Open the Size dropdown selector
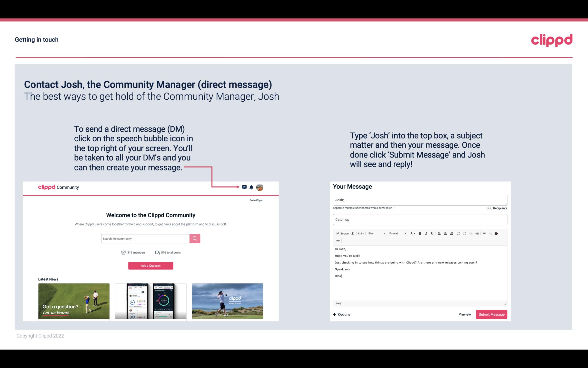 (376, 233)
